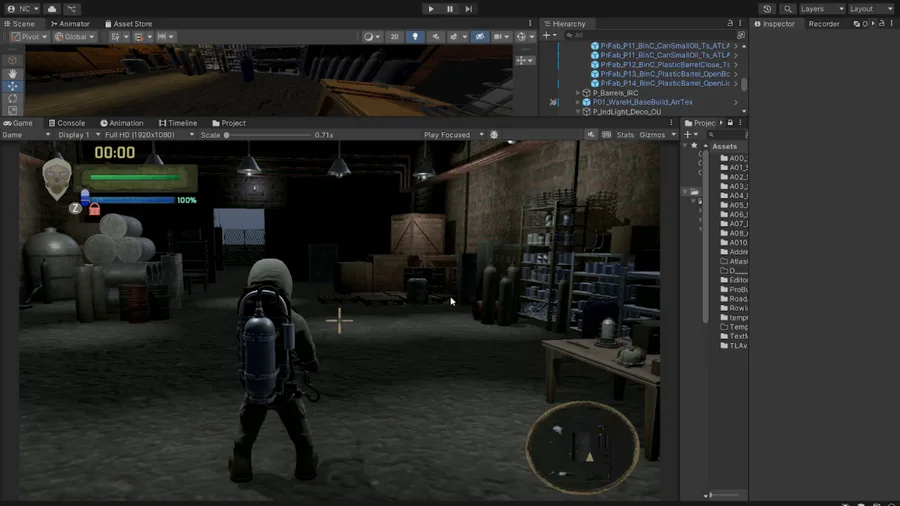Open the Undo History clock icon

coord(767,9)
